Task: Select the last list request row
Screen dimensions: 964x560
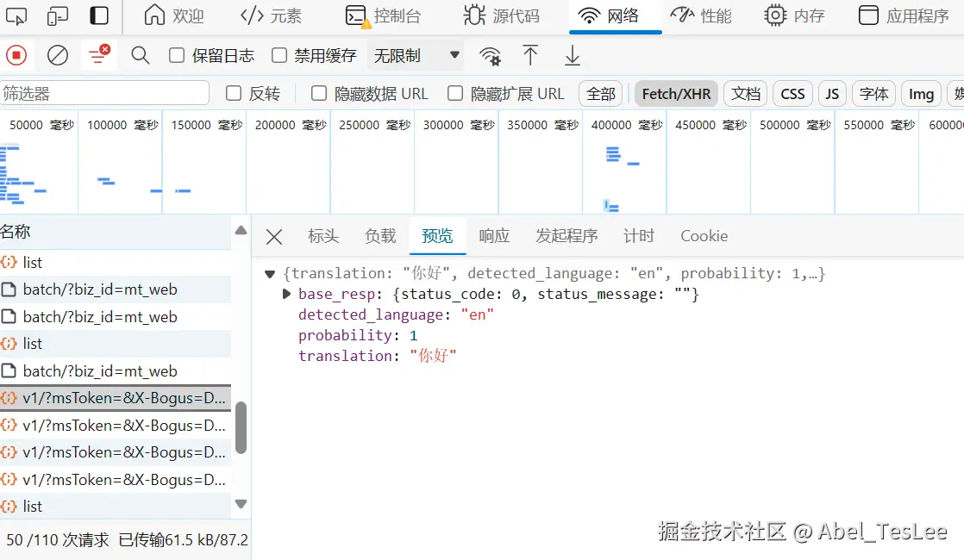Action: (x=116, y=506)
